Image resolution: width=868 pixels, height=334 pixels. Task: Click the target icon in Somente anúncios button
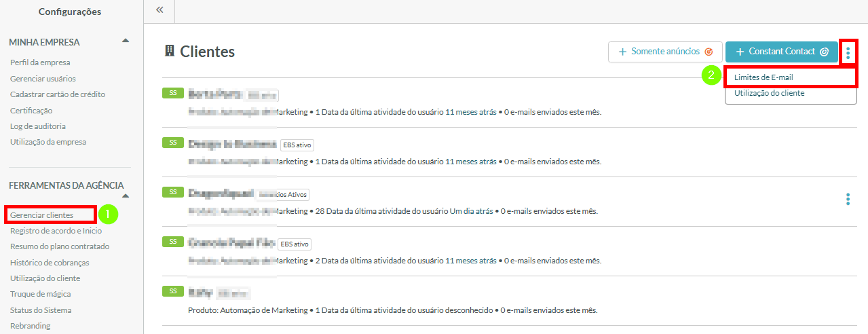tap(709, 52)
